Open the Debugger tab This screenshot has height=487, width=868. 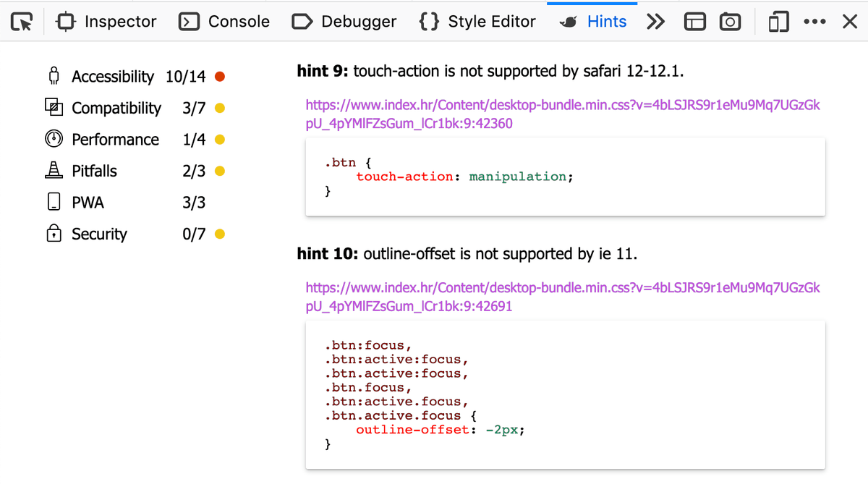pyautogui.click(x=344, y=22)
